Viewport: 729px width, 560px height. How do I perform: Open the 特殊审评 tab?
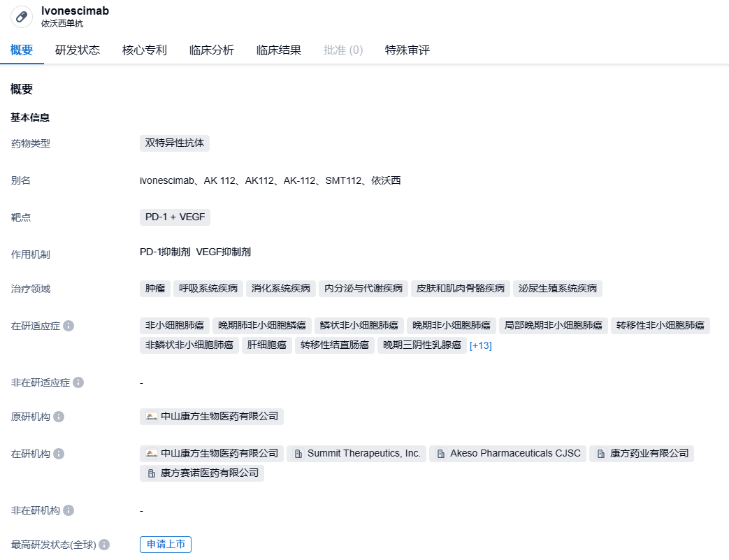pyautogui.click(x=407, y=50)
